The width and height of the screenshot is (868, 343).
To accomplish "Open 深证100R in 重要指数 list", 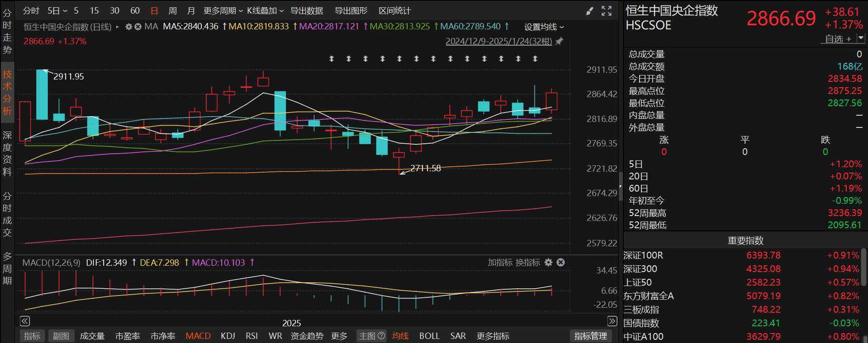I will [x=742, y=255].
